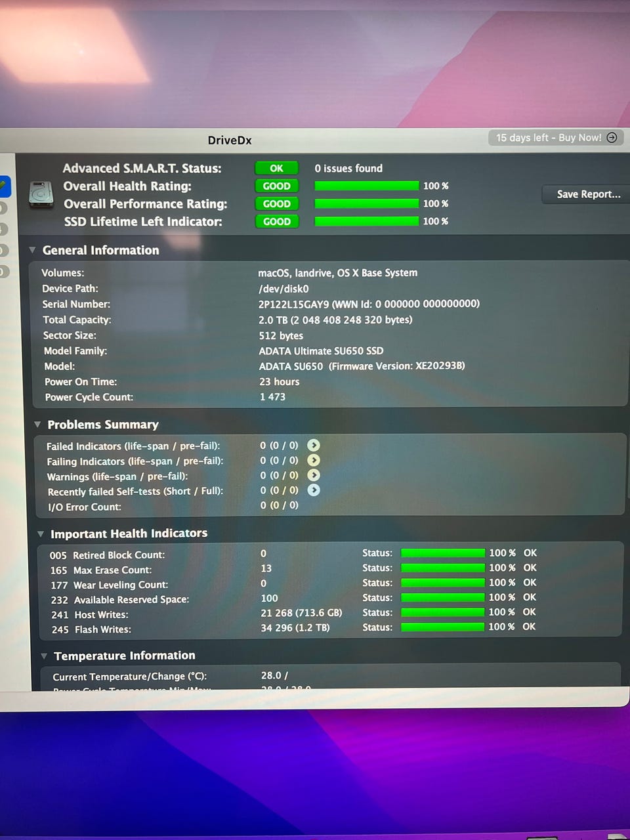Viewport: 630px width, 840px height.
Task: Click the hard drive icon beside the health ratings
Action: 41,195
